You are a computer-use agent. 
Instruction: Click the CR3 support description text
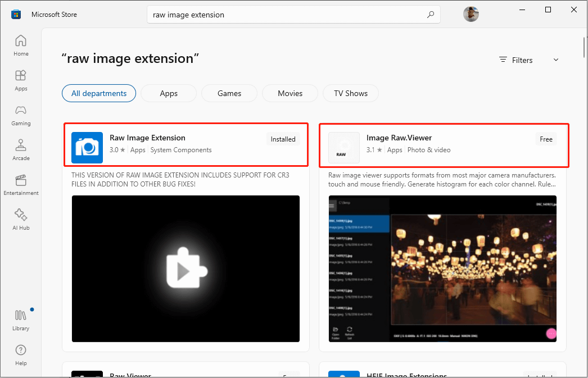[x=180, y=179]
